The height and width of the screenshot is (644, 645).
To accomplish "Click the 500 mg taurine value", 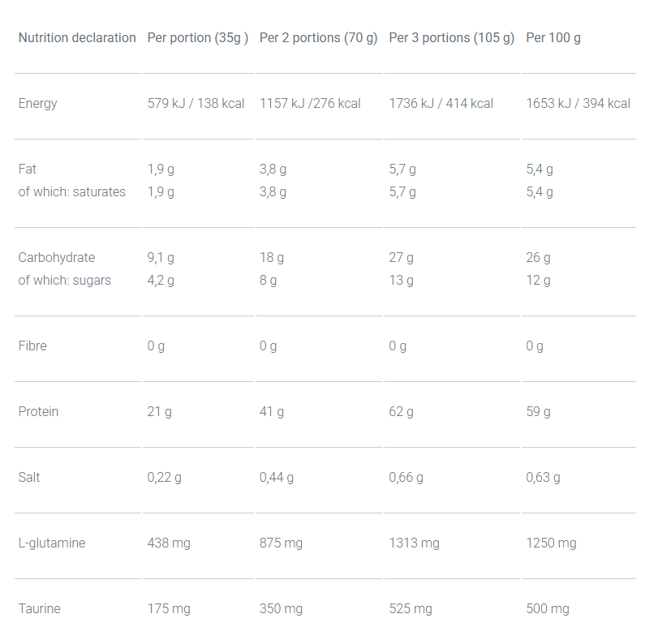I will (x=548, y=609).
